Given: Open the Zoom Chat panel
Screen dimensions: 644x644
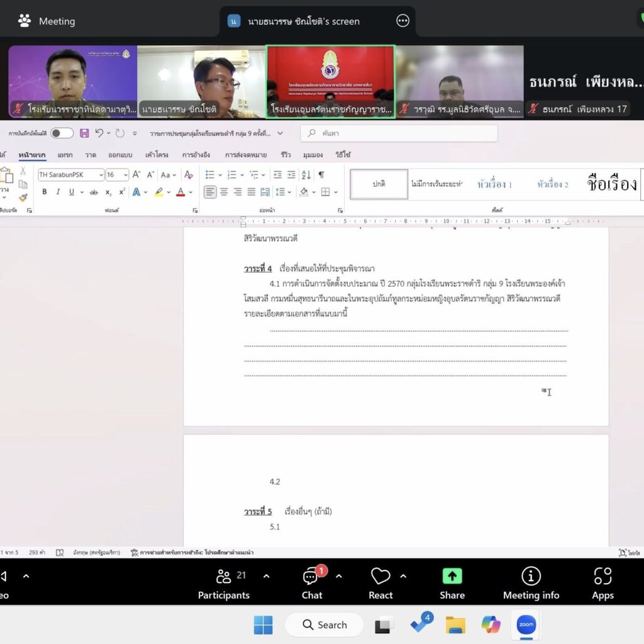Looking at the screenshot, I should (x=311, y=584).
